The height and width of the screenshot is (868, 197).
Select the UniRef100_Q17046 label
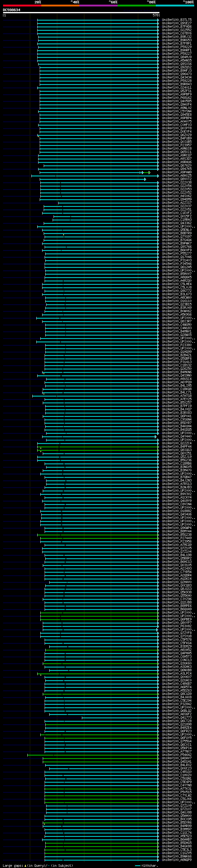[176, 257]
